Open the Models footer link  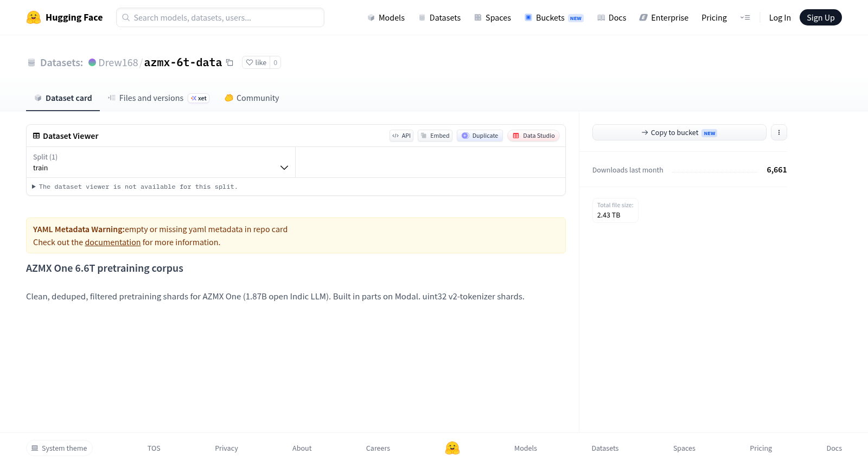pos(526,448)
